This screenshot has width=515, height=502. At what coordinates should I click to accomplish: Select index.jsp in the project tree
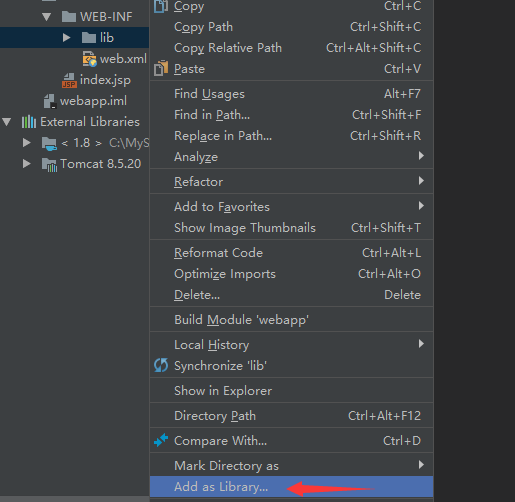[x=105, y=80]
